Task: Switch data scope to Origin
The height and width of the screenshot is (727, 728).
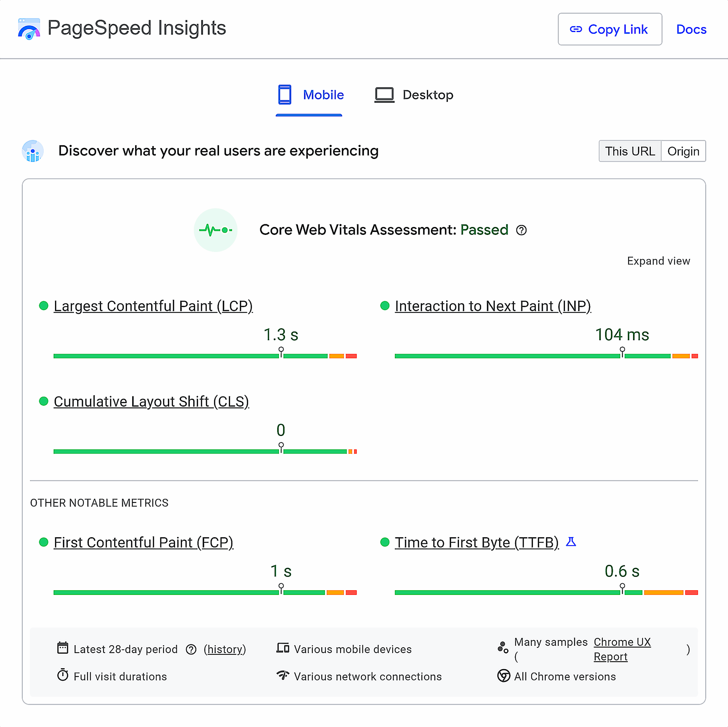Action: click(x=684, y=151)
